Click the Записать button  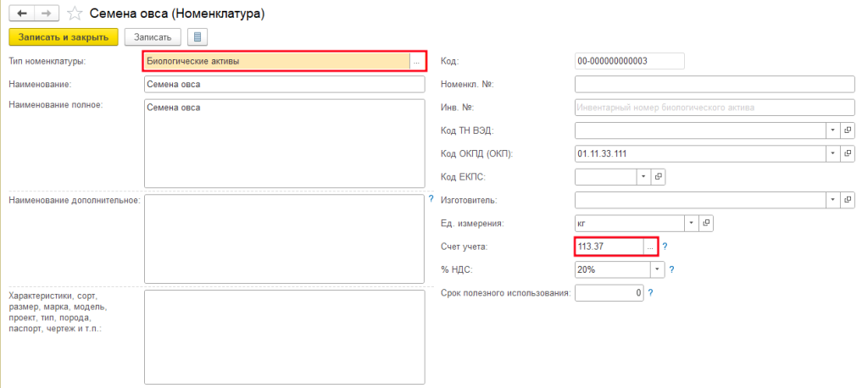(x=153, y=37)
